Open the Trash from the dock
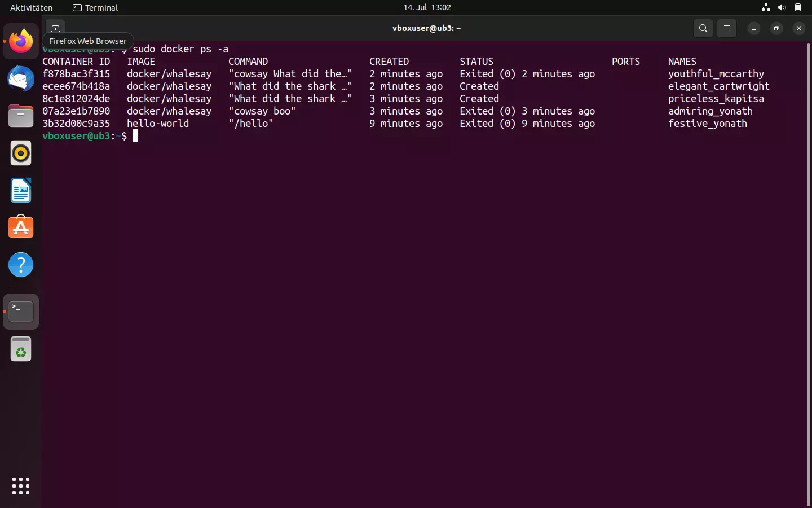Viewport: 812px width, 508px height. click(x=21, y=349)
